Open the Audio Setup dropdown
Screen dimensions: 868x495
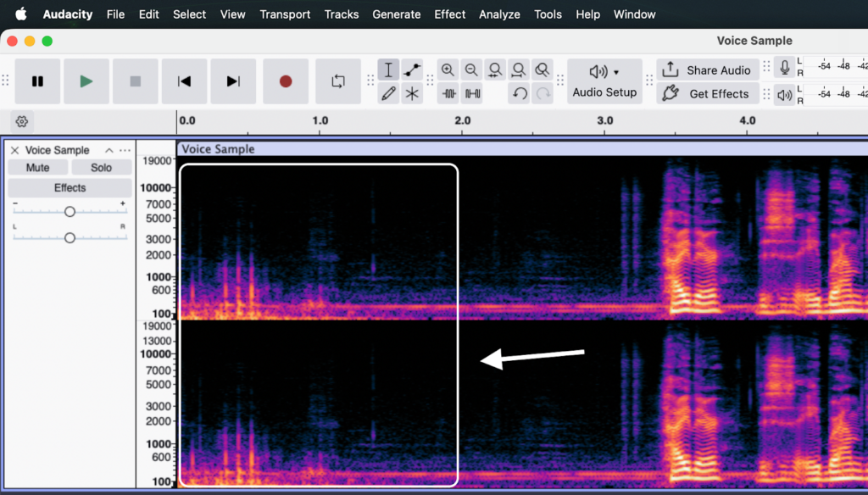click(604, 81)
